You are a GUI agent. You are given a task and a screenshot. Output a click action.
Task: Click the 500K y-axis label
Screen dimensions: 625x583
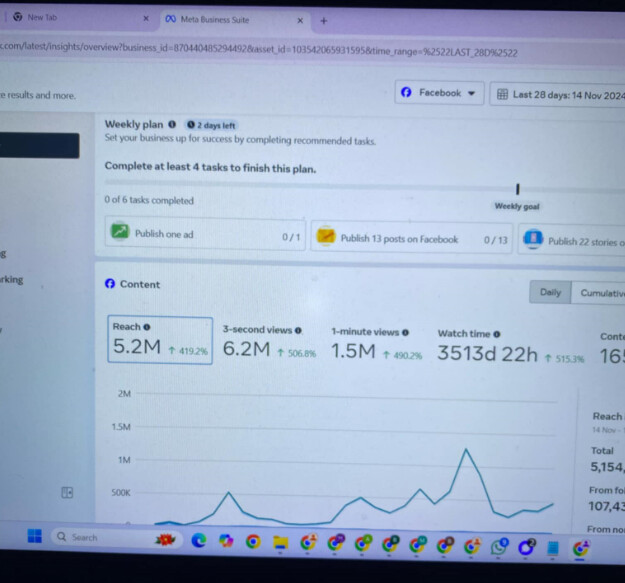[121, 493]
